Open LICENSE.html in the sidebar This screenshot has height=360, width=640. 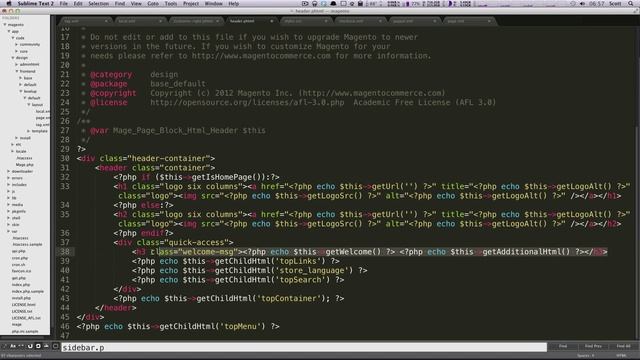(x=24, y=304)
